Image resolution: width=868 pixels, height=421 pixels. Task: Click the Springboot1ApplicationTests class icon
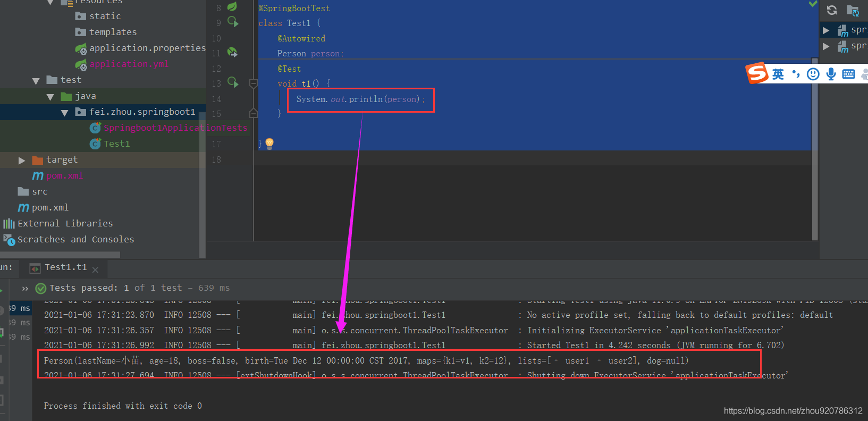tap(96, 128)
